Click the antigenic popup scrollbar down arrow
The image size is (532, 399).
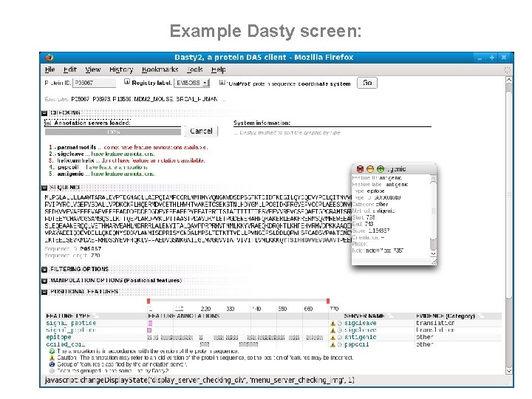433,253
